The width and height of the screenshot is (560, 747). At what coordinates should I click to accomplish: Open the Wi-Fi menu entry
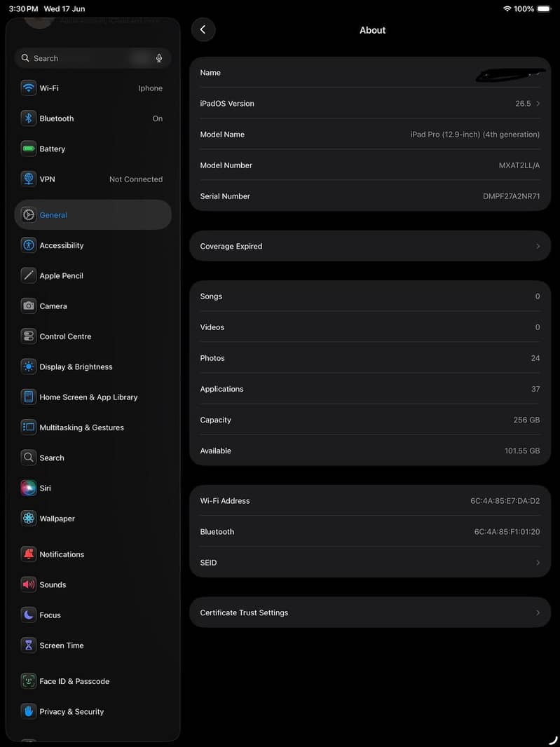click(x=93, y=88)
